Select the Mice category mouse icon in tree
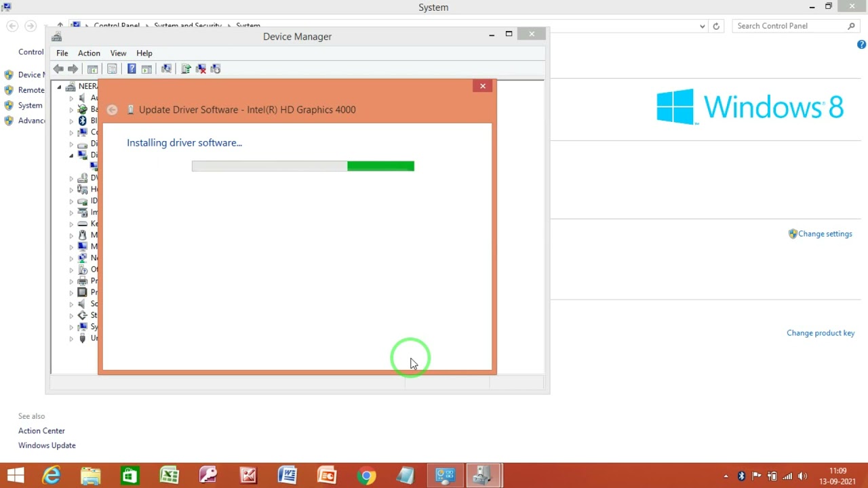868x488 pixels. tap(83, 235)
